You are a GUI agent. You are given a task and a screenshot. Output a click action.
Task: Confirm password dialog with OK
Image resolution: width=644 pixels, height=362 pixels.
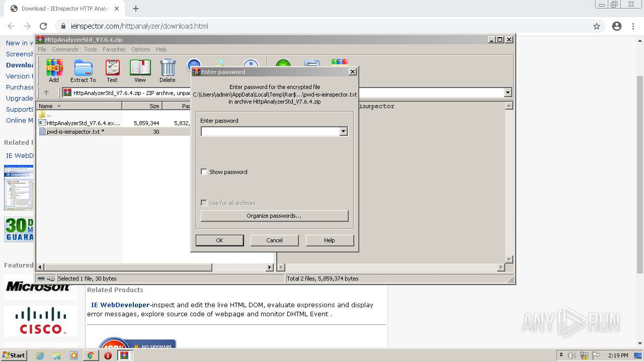(219, 240)
